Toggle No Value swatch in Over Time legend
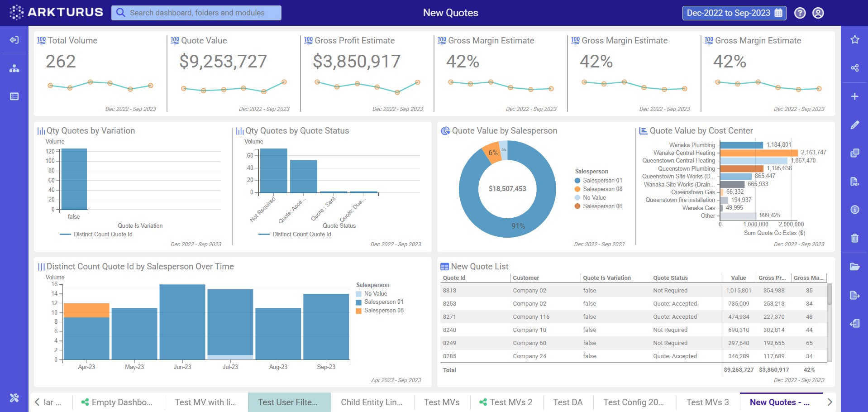 (359, 294)
